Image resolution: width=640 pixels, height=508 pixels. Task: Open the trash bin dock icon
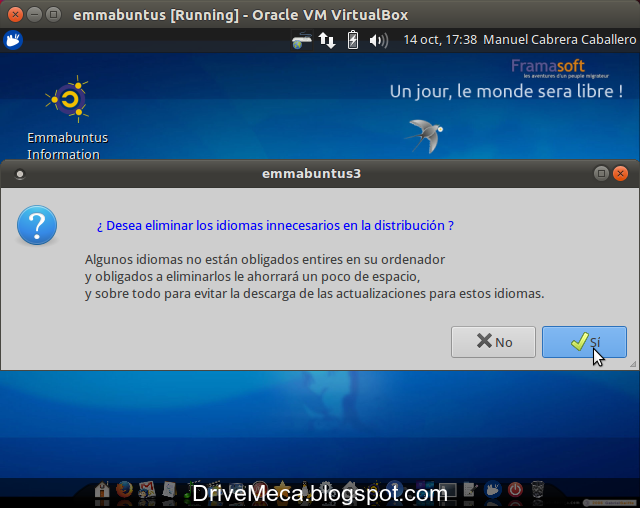(538, 489)
